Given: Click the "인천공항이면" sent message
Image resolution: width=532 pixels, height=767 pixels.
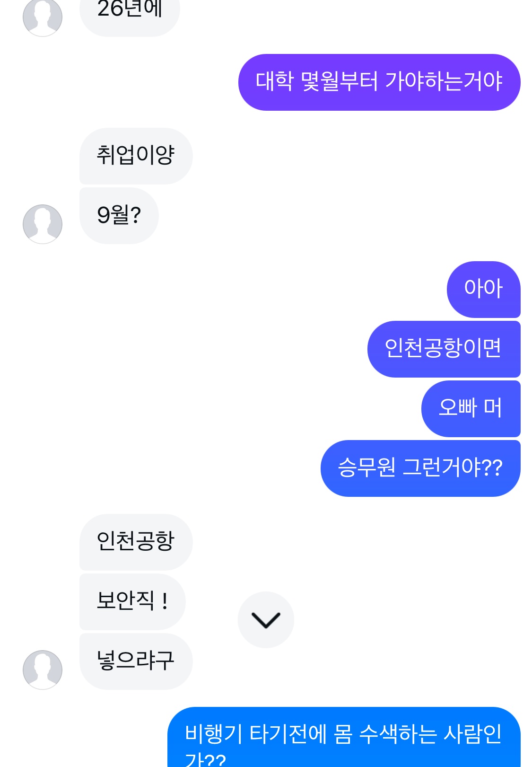Looking at the screenshot, I should tap(443, 348).
